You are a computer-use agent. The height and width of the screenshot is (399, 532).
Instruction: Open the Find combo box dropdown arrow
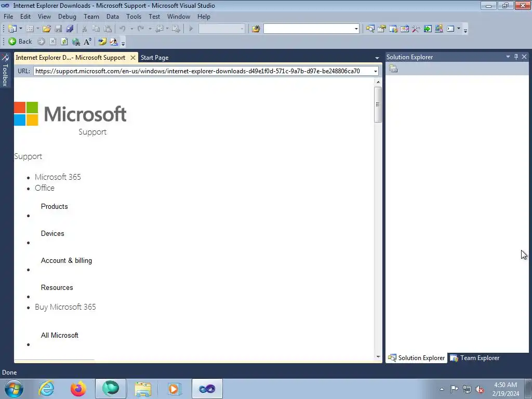coord(356,29)
